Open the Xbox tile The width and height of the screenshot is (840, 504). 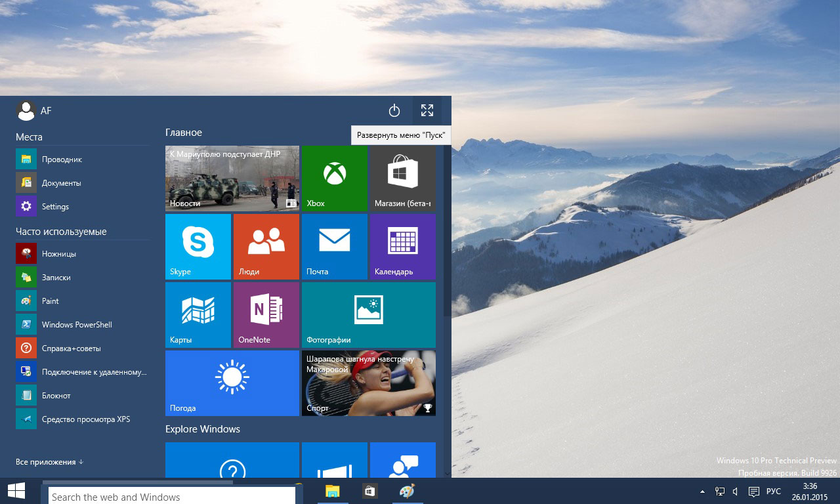click(x=334, y=178)
